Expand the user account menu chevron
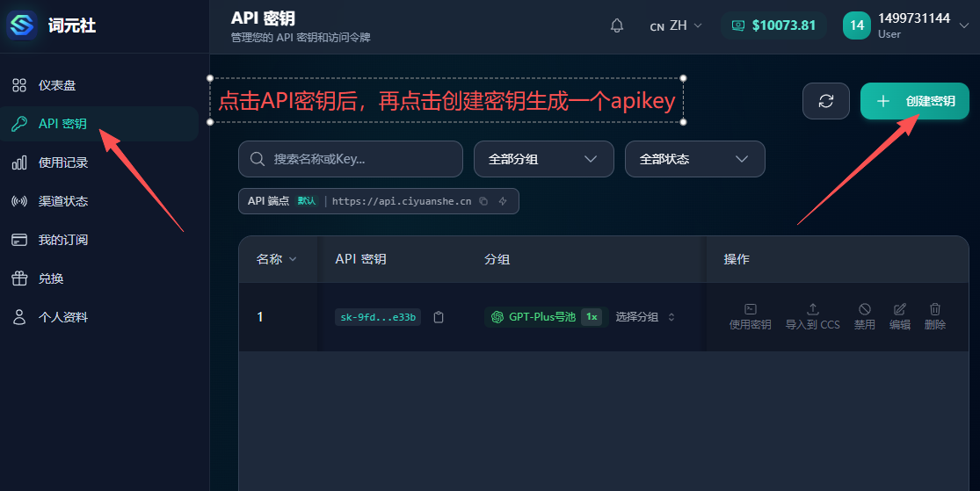Viewport: 980px width, 491px height. tap(964, 25)
